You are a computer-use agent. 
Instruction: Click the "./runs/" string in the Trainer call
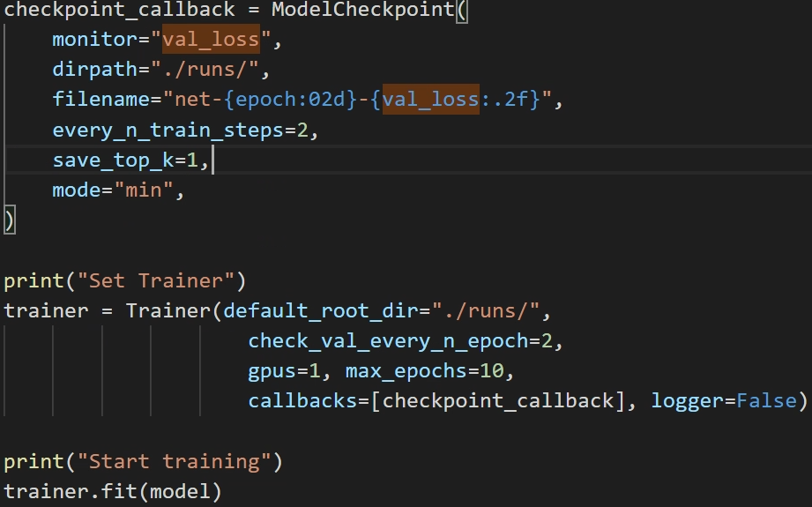coord(486,310)
